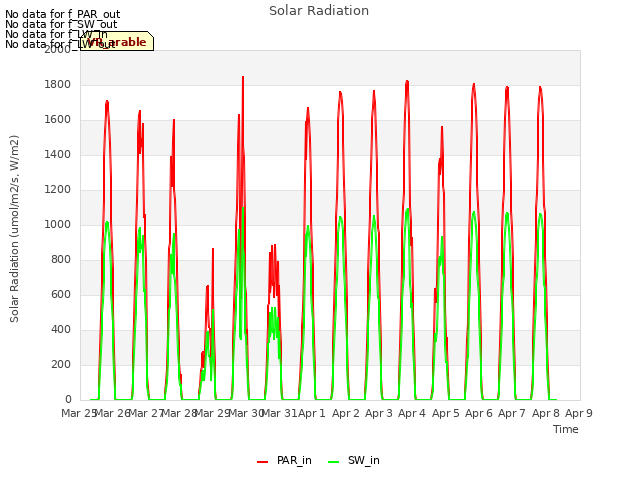Viewport: 640px width, 480px height.
Task: Click the Apr 2 x-axis tick label
Action: point(346,413)
